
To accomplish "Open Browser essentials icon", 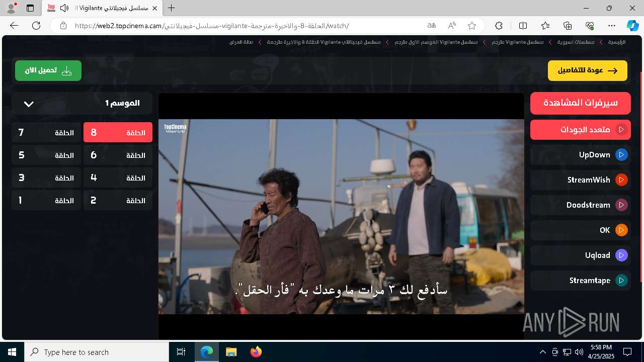I will pyautogui.click(x=590, y=26).
